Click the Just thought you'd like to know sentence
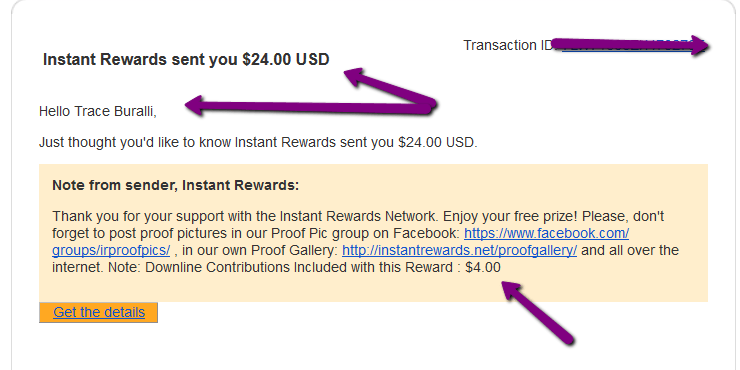 [258, 142]
